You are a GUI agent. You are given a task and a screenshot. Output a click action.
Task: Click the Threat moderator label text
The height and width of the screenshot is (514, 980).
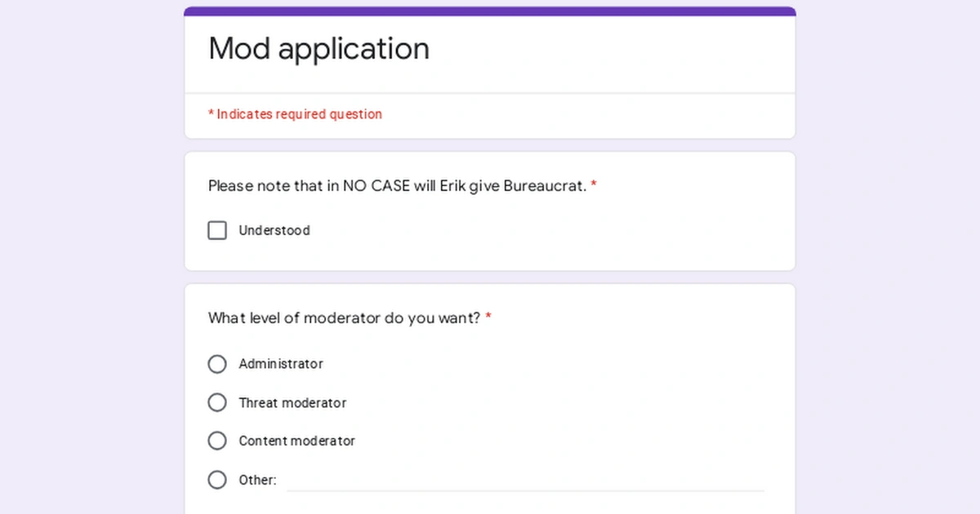point(292,402)
